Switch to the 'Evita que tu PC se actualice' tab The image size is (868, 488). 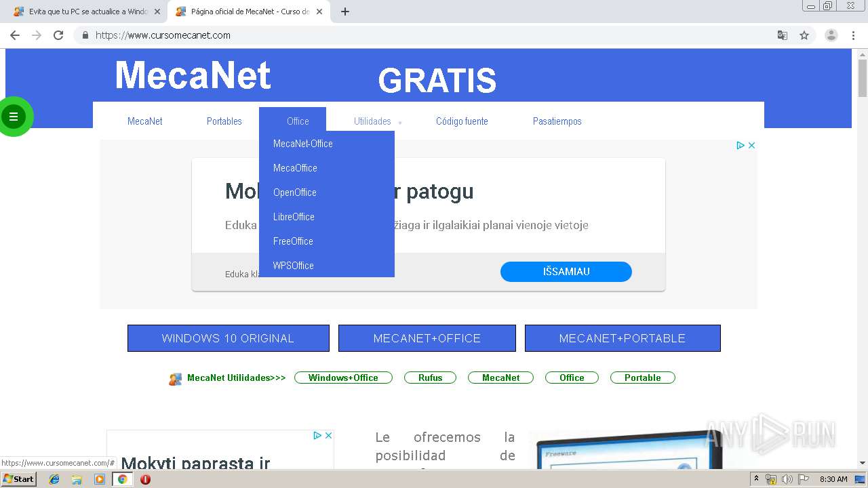pos(87,12)
